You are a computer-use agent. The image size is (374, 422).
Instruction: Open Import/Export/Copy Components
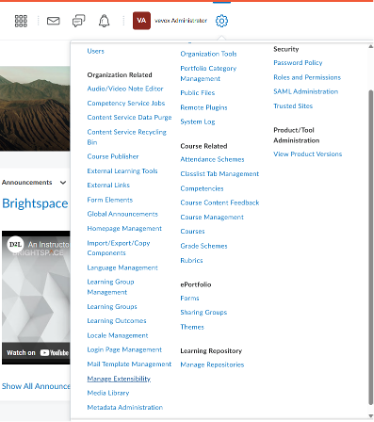(119, 248)
